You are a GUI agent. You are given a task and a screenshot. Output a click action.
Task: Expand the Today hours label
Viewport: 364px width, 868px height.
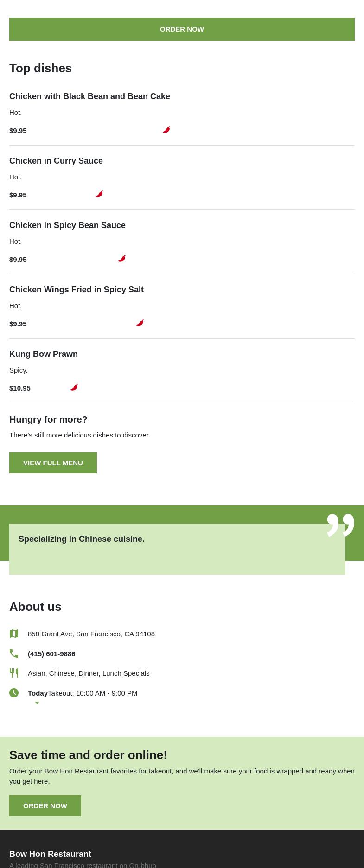tap(38, 693)
